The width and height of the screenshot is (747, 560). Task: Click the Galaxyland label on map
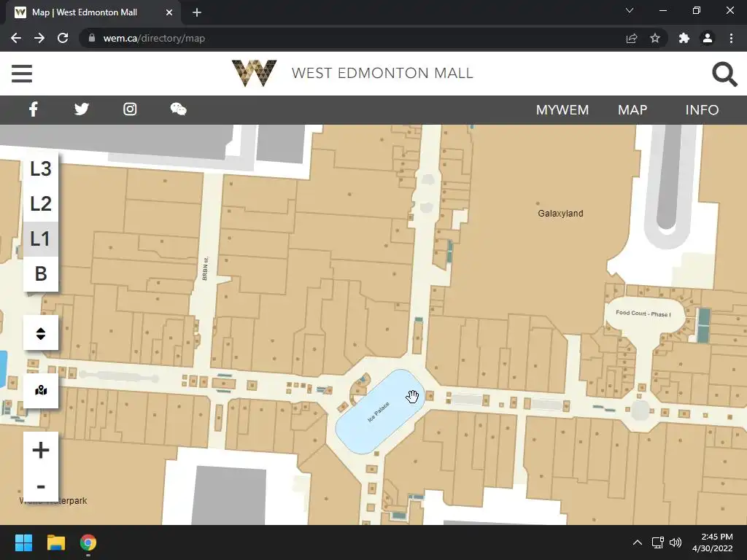click(560, 214)
